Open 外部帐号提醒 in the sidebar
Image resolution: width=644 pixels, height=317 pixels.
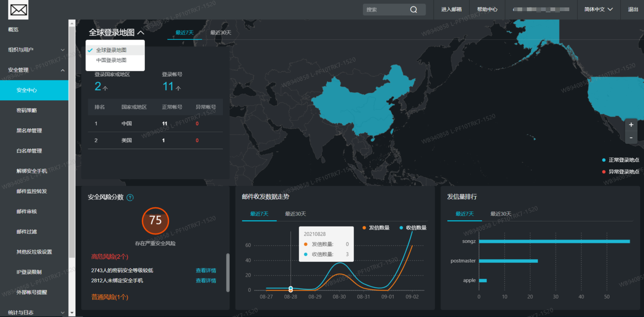click(32, 292)
